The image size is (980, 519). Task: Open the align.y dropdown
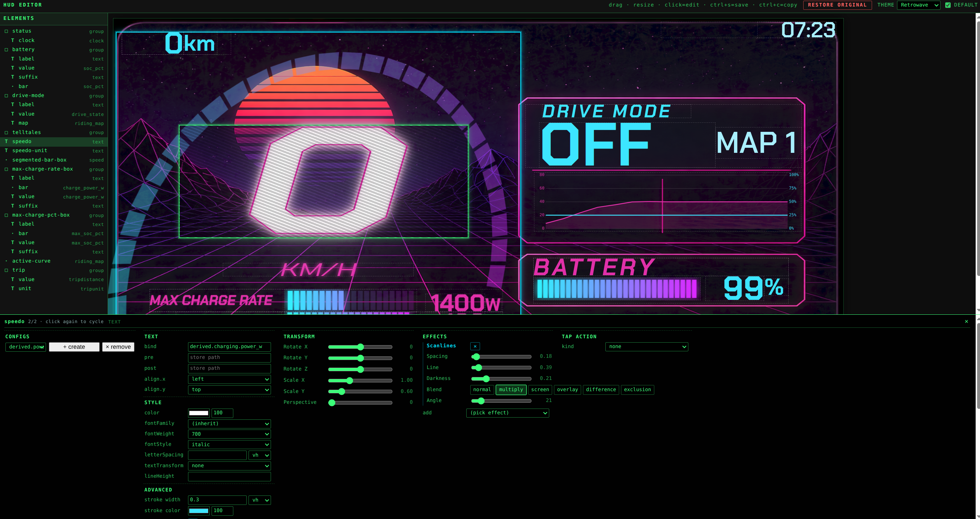coord(229,390)
